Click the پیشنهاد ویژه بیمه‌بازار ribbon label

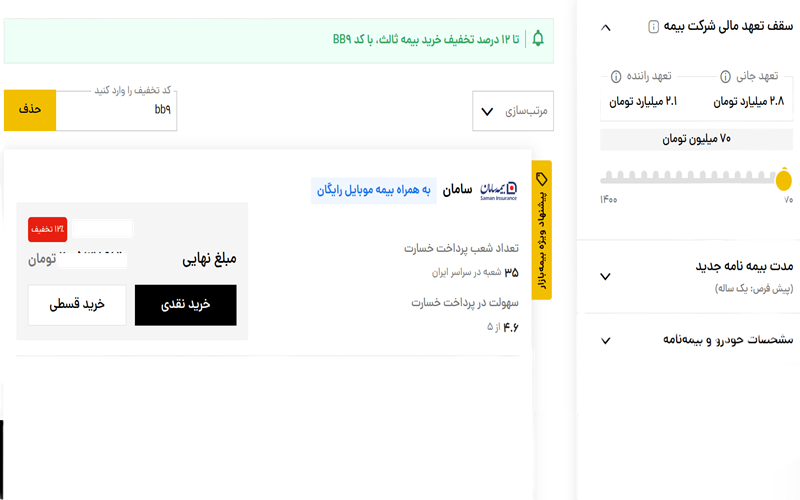click(x=542, y=240)
